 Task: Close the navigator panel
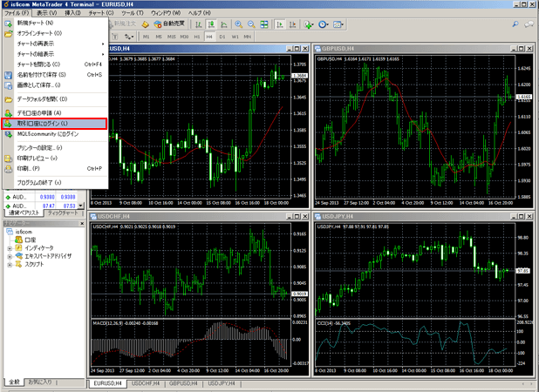(x=82, y=224)
